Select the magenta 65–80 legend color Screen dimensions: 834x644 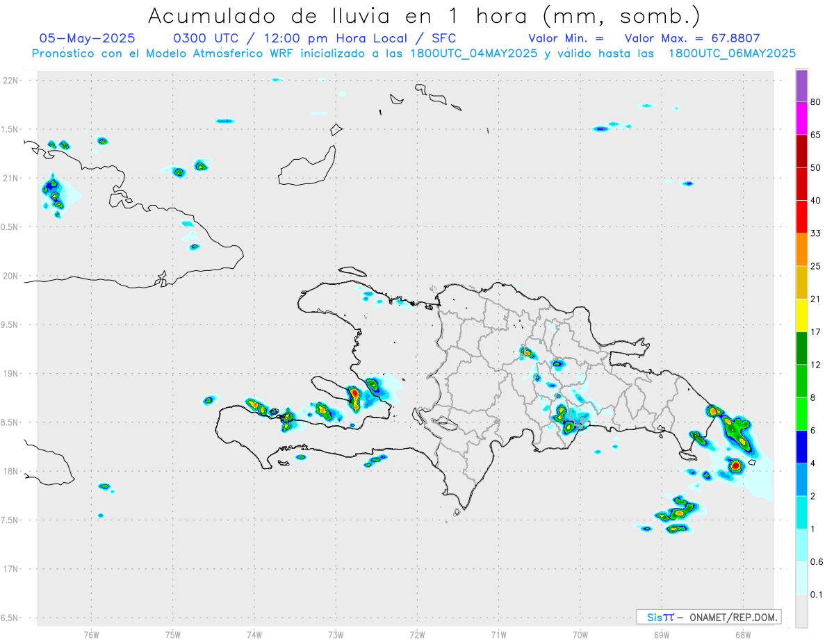[x=801, y=119]
